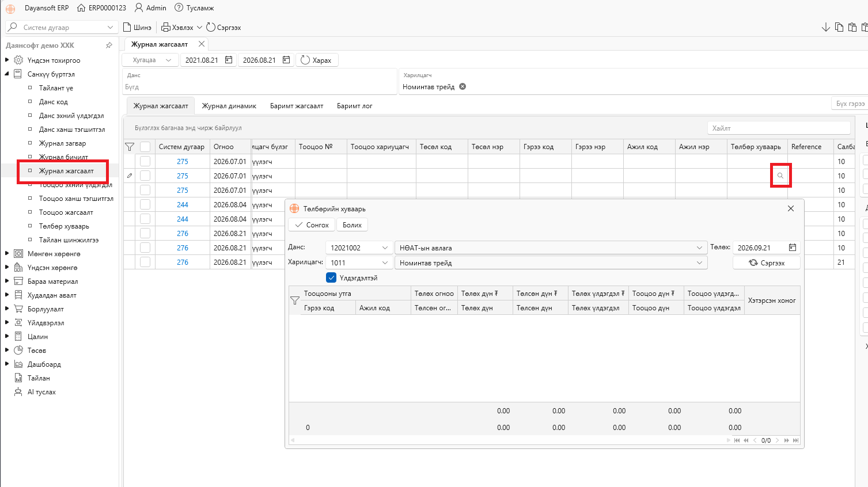
Task: Open the Систем дугаар search dropdown
Action: 110,27
